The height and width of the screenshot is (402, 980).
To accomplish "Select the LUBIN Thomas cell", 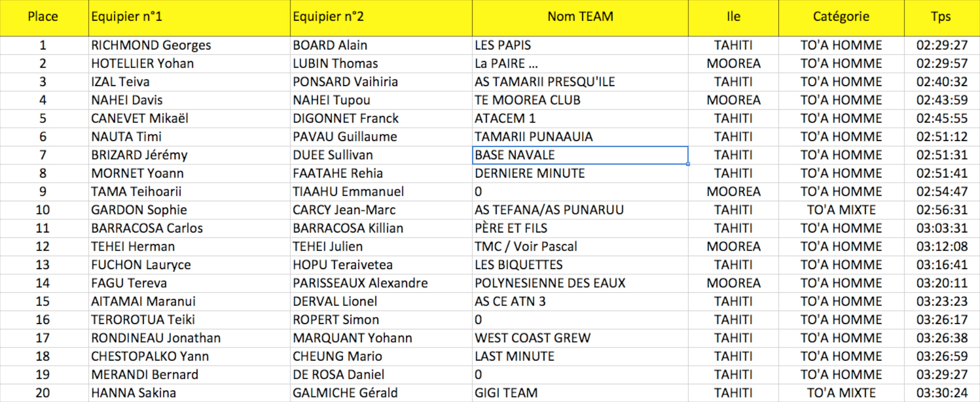I will pos(335,64).
